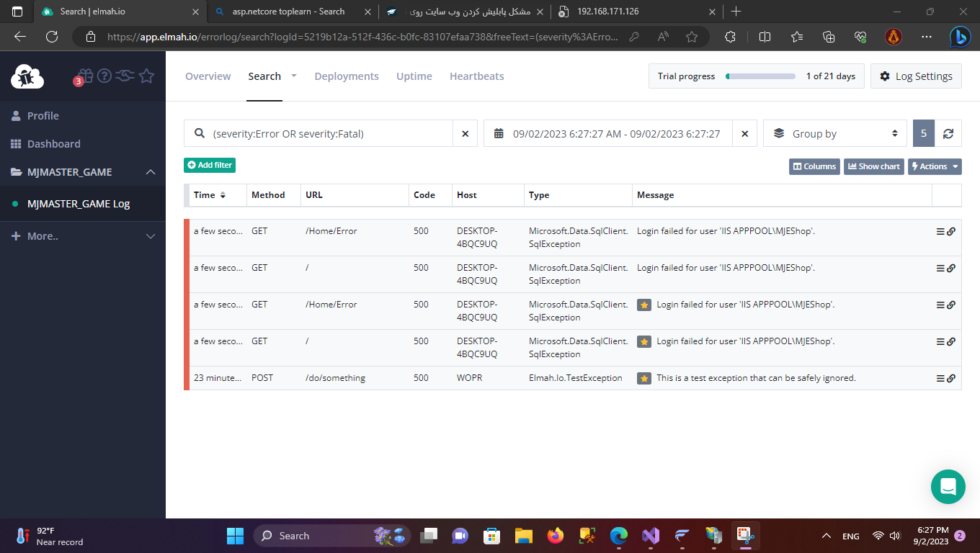
Task: Switch to the 192.168.171.126 browser tab
Action: coord(637,12)
